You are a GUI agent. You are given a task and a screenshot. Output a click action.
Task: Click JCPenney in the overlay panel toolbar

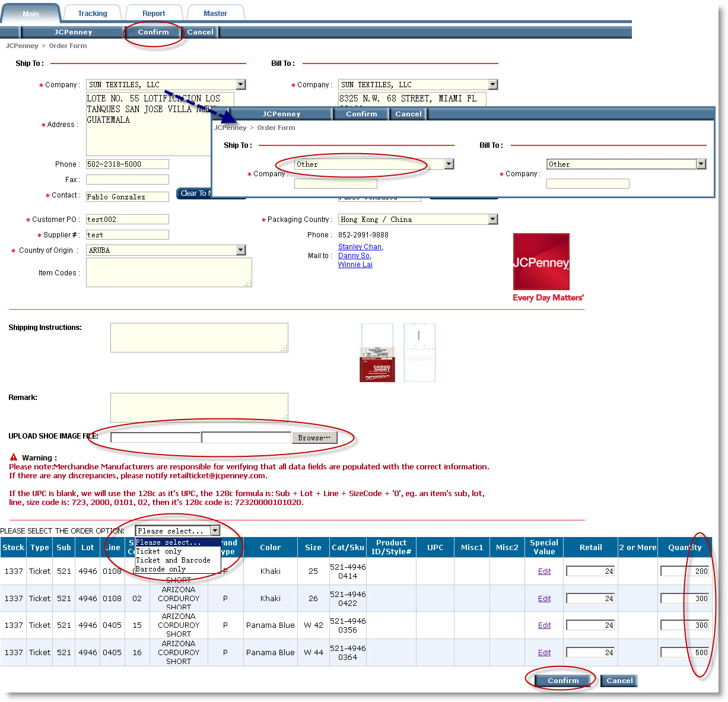click(281, 114)
